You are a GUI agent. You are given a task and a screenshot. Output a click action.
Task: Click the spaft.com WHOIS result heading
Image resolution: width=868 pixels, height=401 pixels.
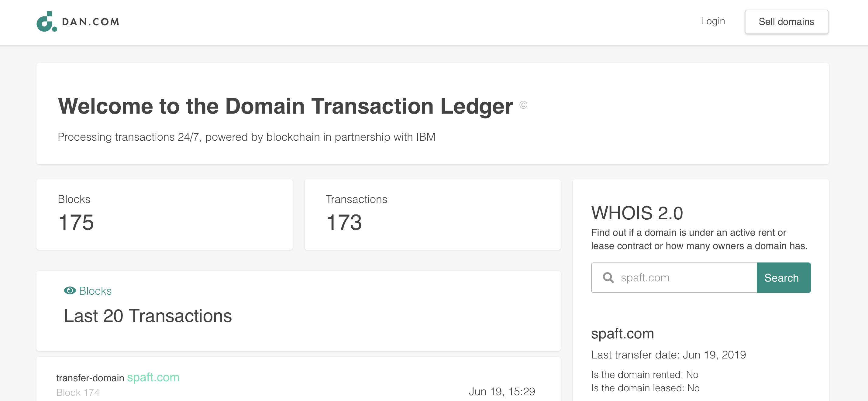click(622, 334)
